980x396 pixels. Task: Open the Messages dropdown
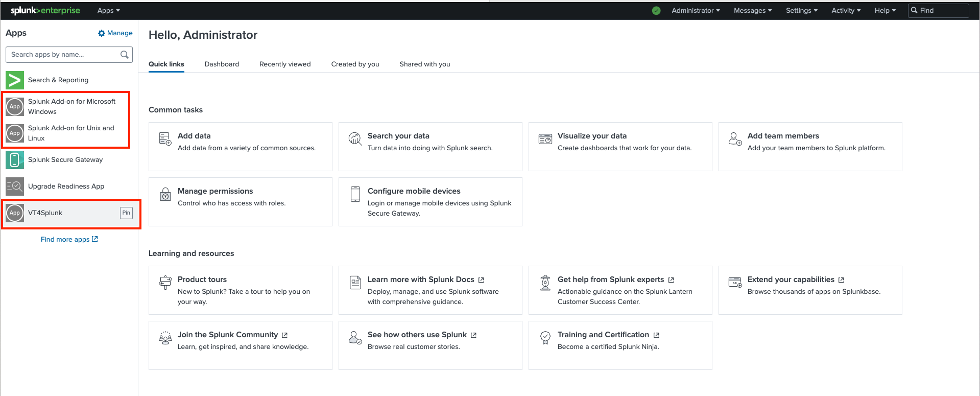pyautogui.click(x=753, y=11)
